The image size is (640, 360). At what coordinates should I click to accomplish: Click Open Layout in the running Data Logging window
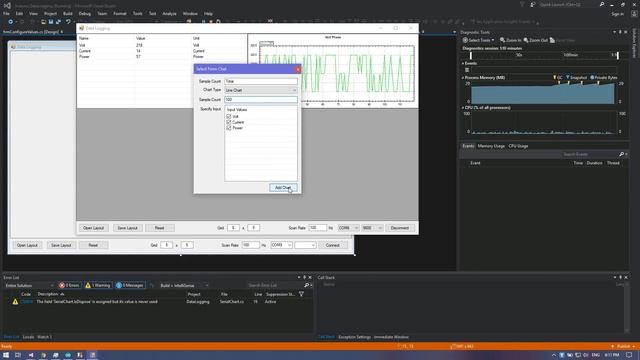93,228
